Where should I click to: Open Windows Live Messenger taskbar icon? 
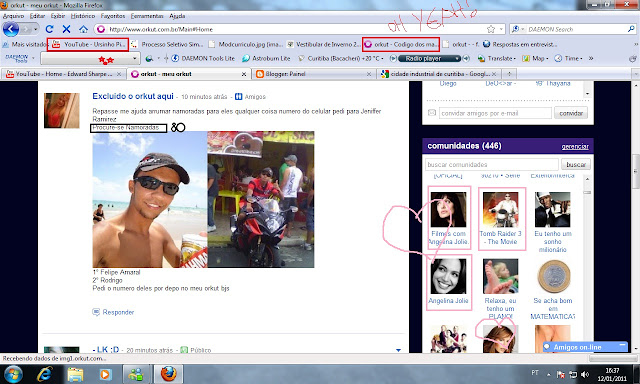(136, 374)
